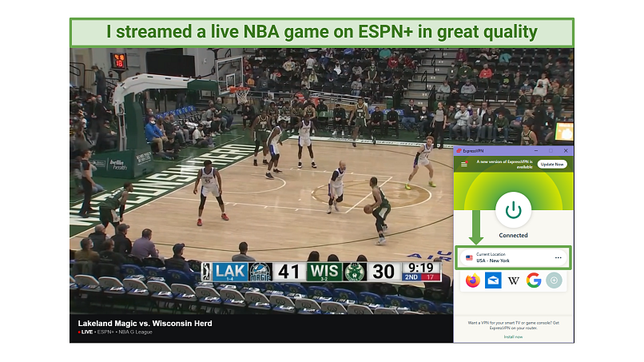Screen dimensions: 644x362
Task: Minimize the ExpressVPN window
Action: point(536,151)
